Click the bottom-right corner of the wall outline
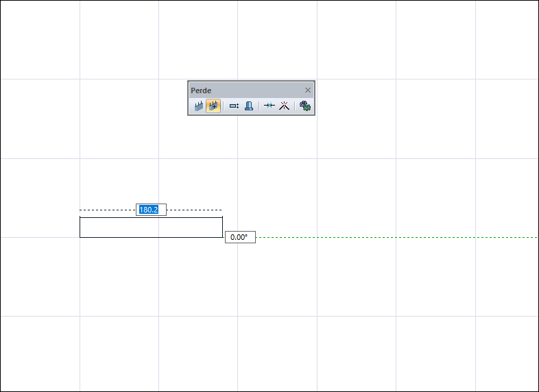This screenshot has width=539, height=392. tap(222, 237)
